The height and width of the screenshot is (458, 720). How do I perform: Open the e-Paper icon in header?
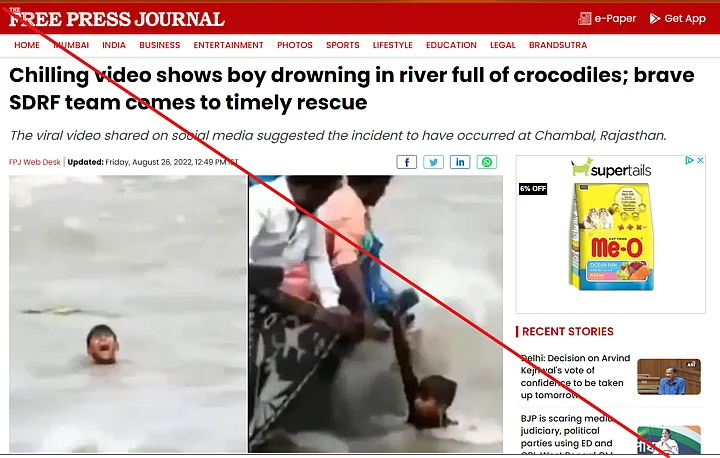pyautogui.click(x=585, y=18)
